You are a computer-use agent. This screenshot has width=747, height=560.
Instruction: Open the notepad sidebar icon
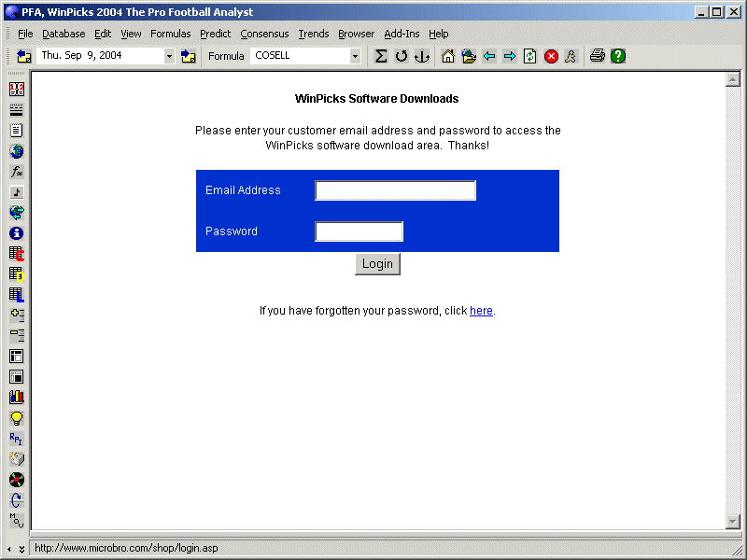tap(17, 131)
